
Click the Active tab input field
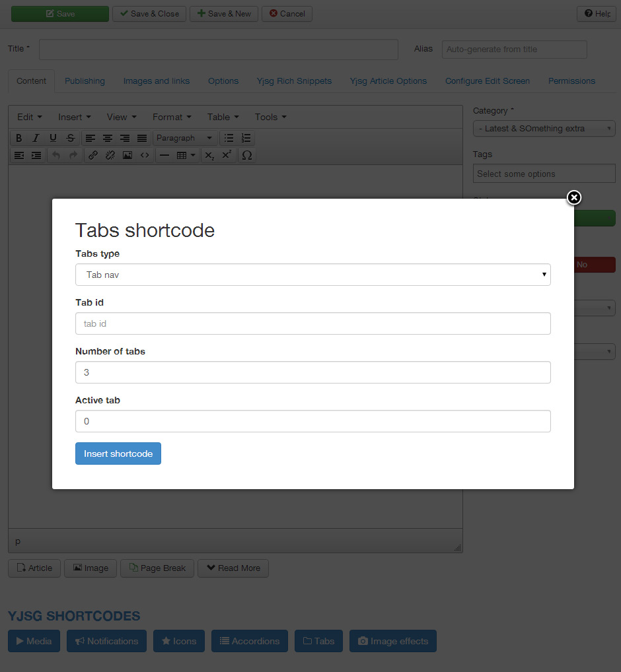pos(312,421)
